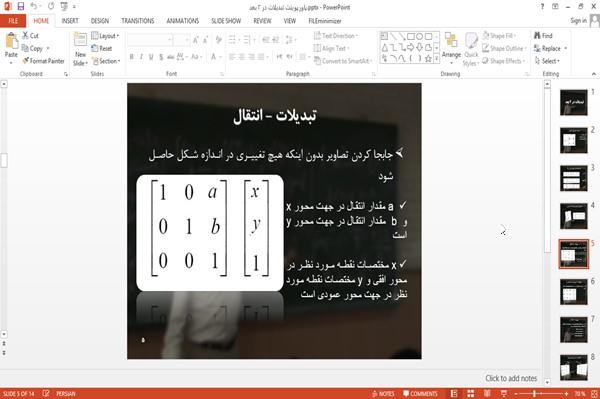Open Shape Fill dropdown
The image size is (600, 399).
pyautogui.click(x=499, y=36)
